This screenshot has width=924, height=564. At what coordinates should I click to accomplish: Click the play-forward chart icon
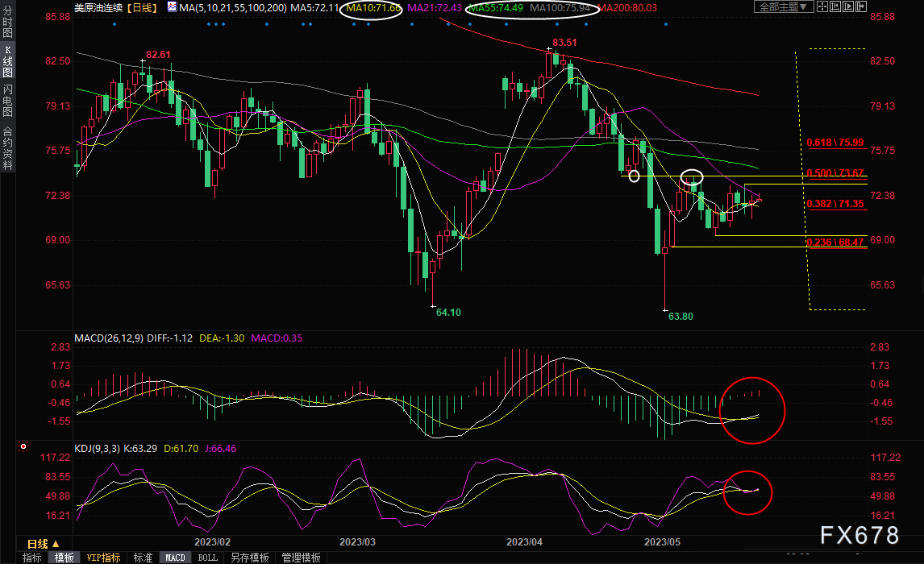coord(848,7)
